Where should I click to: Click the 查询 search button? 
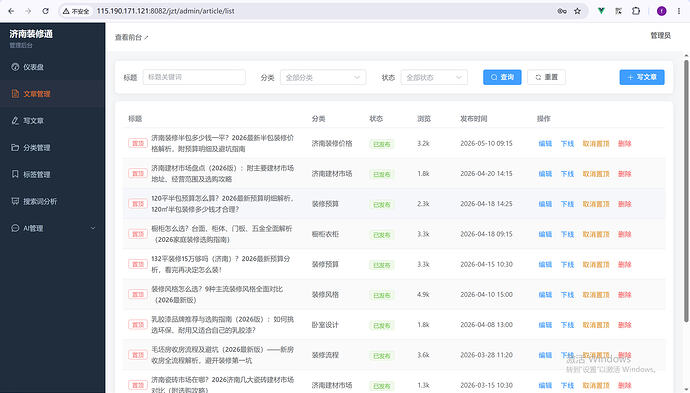point(502,77)
